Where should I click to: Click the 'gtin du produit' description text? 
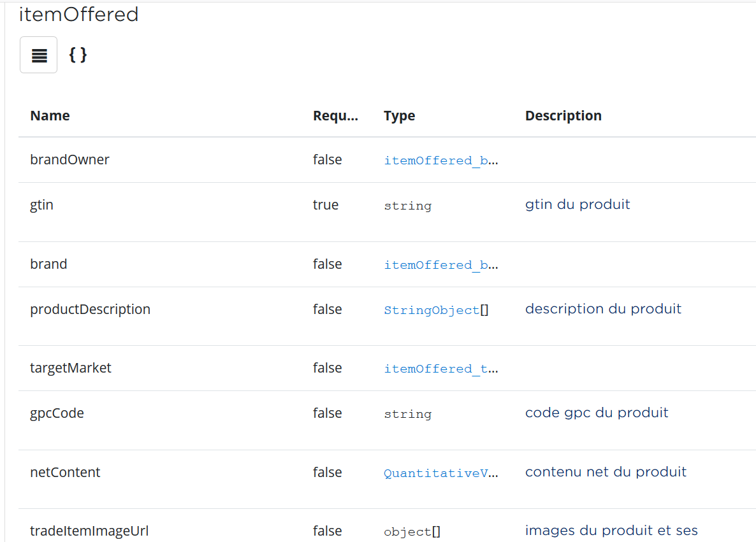point(577,204)
